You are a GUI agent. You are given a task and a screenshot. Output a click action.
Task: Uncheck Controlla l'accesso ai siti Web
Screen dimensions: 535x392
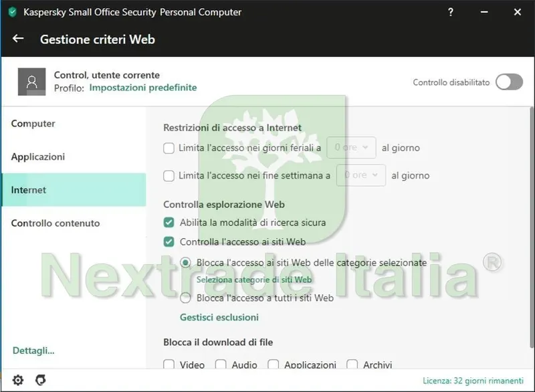pos(169,242)
